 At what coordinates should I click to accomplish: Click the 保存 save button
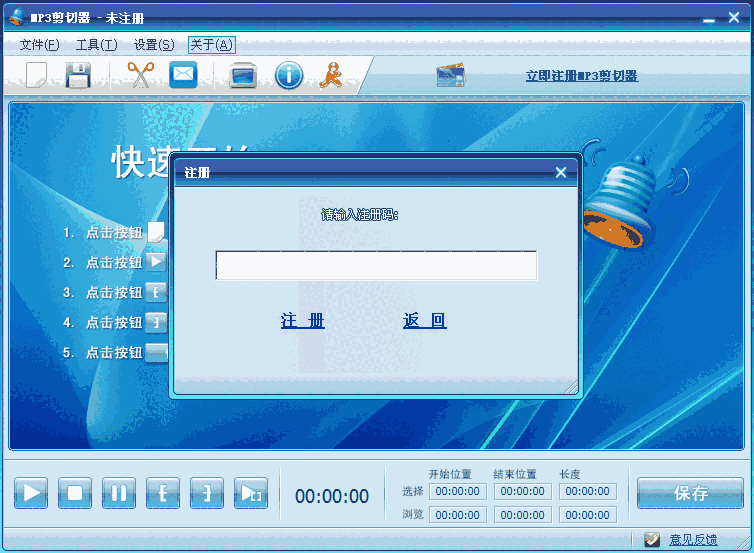691,493
